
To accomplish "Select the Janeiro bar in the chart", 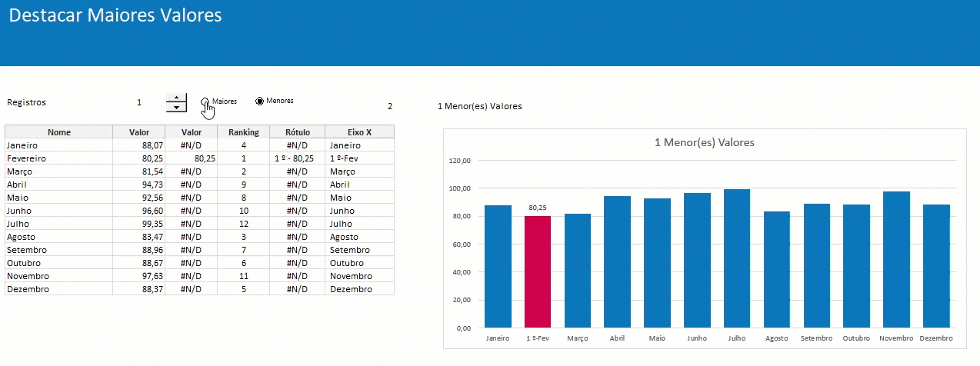I will tap(498, 266).
